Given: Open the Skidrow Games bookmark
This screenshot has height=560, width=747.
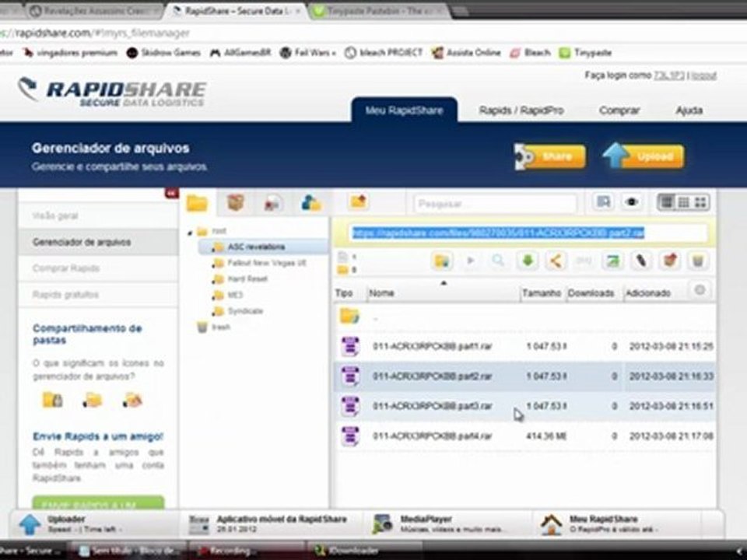Looking at the screenshot, I should 163,52.
